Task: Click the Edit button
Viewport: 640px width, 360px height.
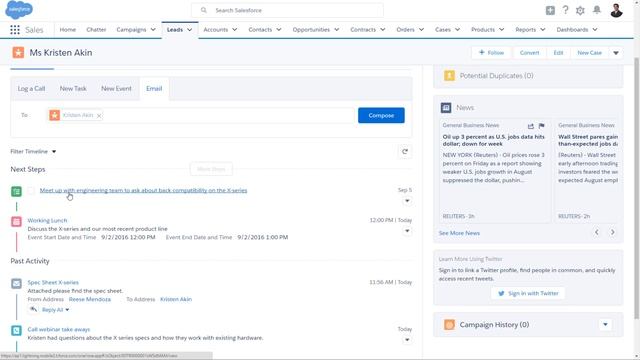Action: (x=558, y=53)
